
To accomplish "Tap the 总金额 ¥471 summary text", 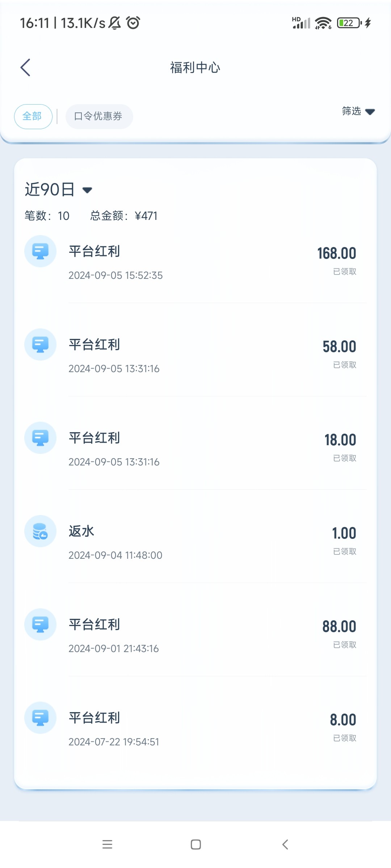I will pyautogui.click(x=124, y=216).
